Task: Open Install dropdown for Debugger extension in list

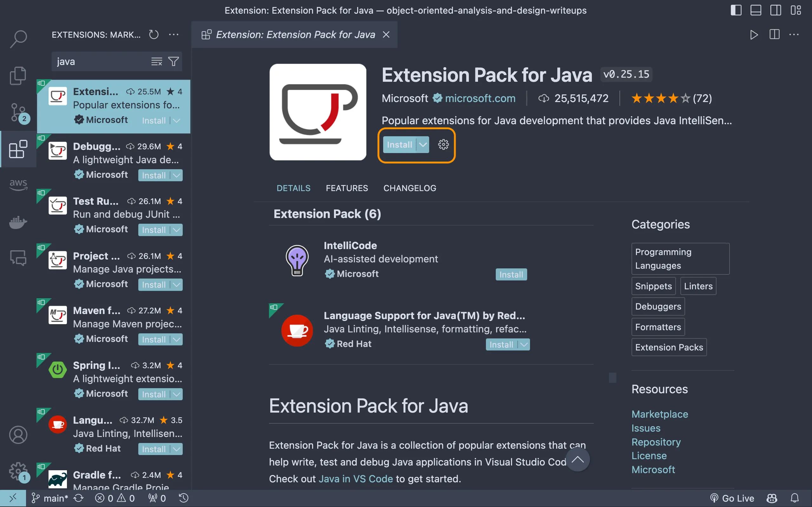Action: point(177,175)
